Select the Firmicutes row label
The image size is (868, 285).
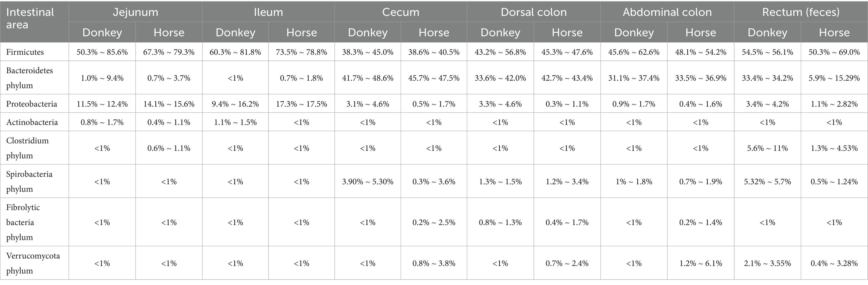click(25, 52)
